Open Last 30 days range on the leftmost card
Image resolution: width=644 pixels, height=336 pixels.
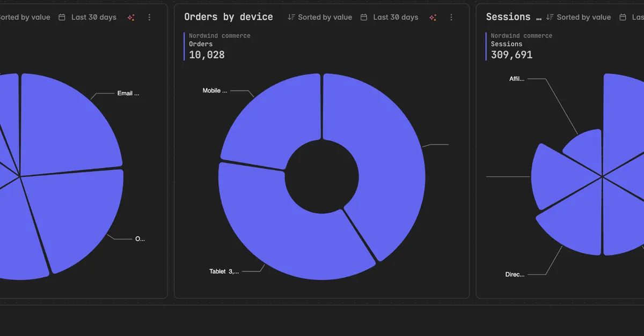click(87, 17)
